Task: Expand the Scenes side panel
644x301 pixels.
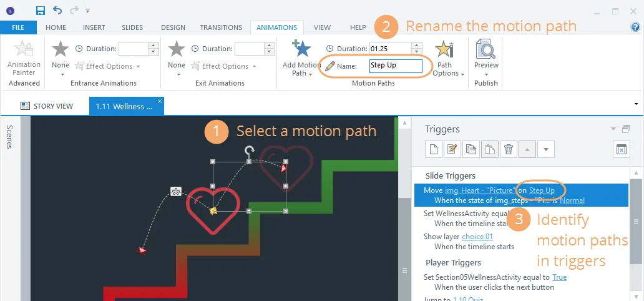Action: [x=9, y=137]
